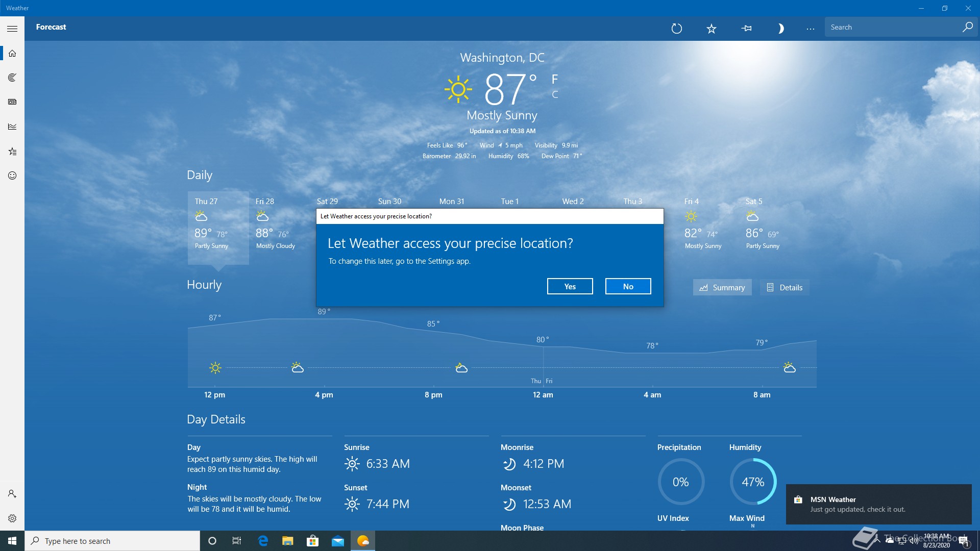
Task: Select the Sun 30 day header
Action: coord(389,201)
